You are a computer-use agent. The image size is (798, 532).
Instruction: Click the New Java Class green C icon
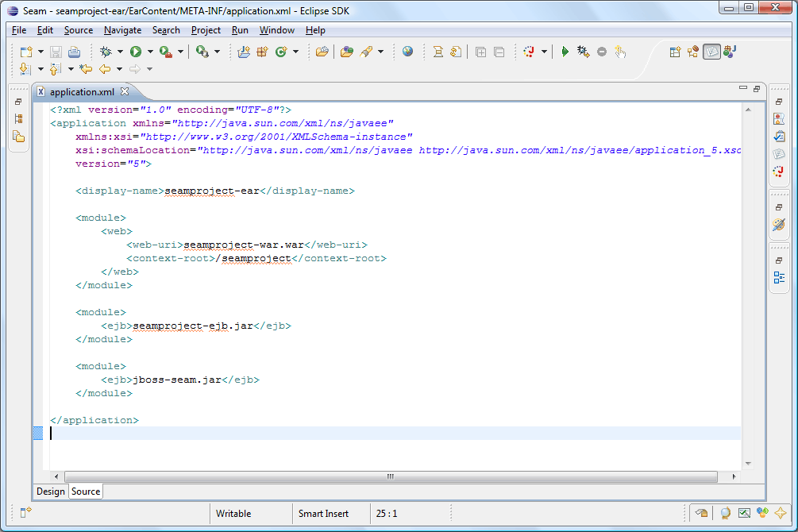[x=281, y=52]
